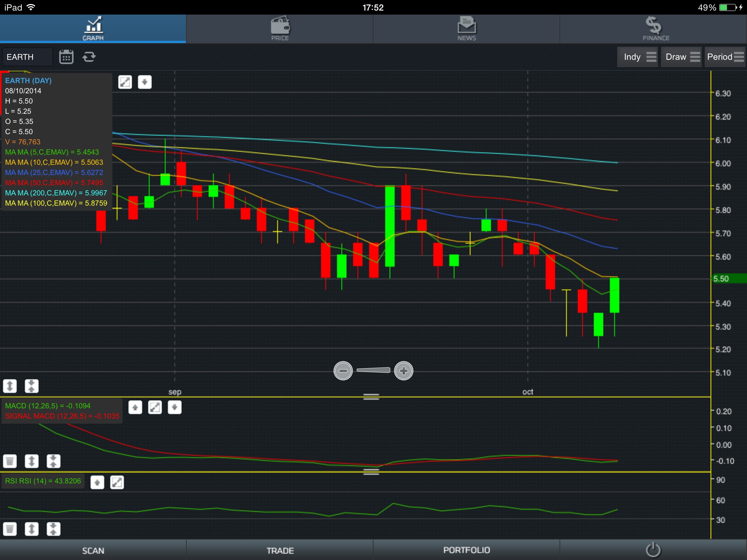Tap the MACD (12,26,5) label

[x=48, y=406]
